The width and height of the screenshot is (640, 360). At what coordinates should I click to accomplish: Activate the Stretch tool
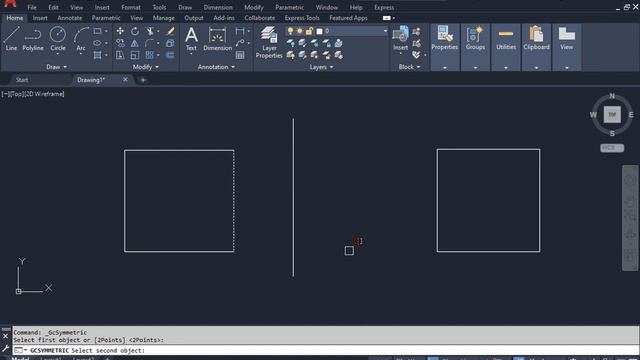[120, 55]
